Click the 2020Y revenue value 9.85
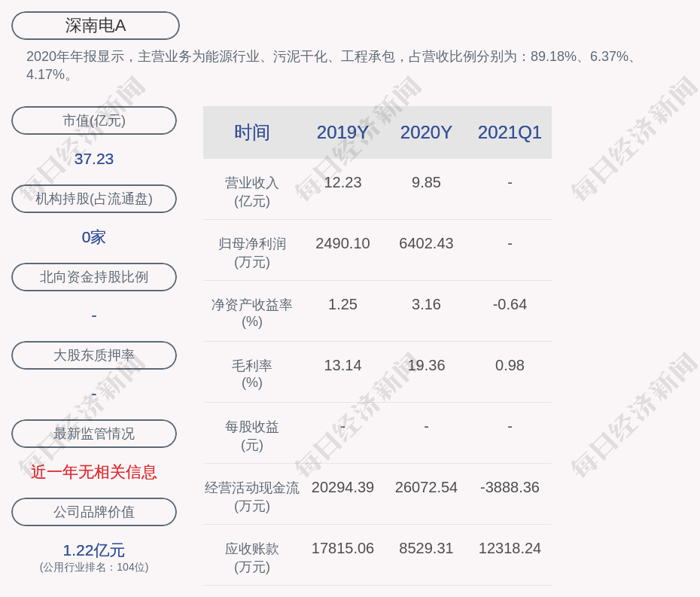700x597 pixels. [x=426, y=183]
